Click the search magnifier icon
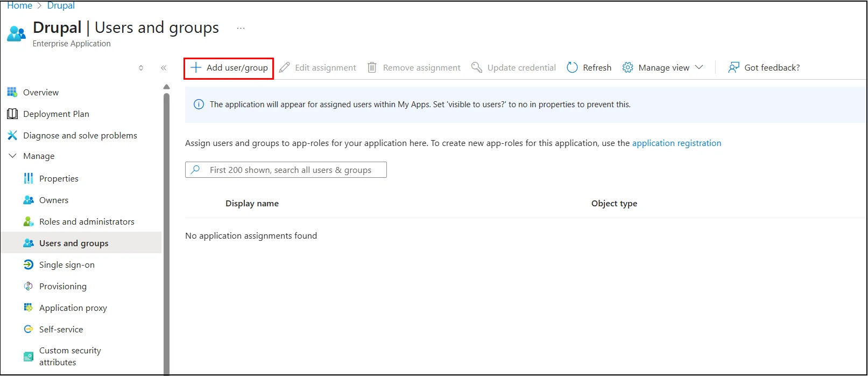The width and height of the screenshot is (868, 376). point(196,170)
